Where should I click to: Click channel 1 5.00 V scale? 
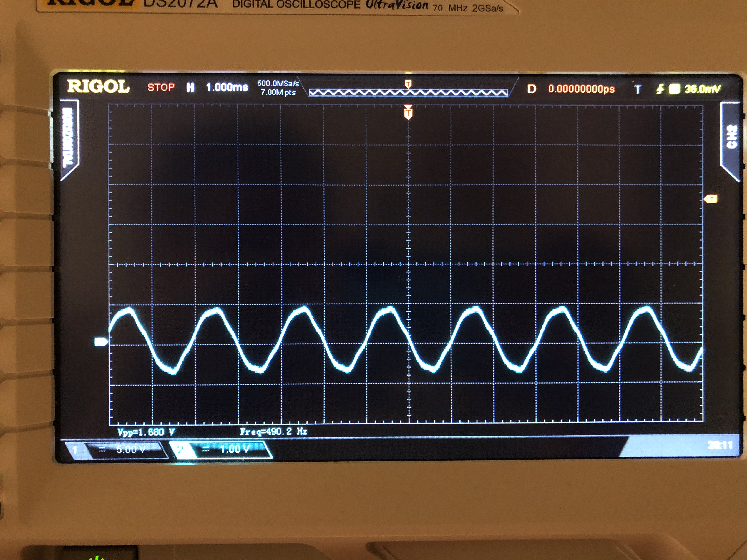coord(131,449)
